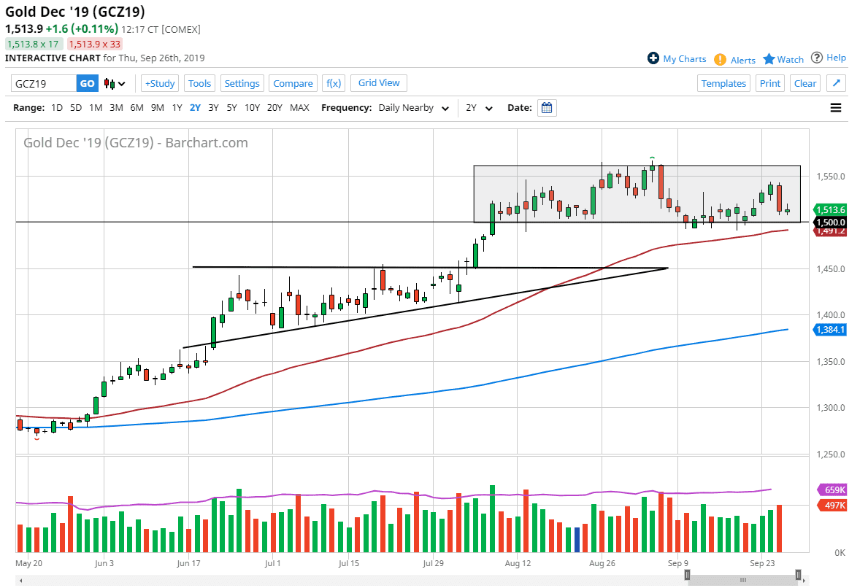Switch to the 1Y range tab
The image size is (868, 588).
(x=177, y=107)
